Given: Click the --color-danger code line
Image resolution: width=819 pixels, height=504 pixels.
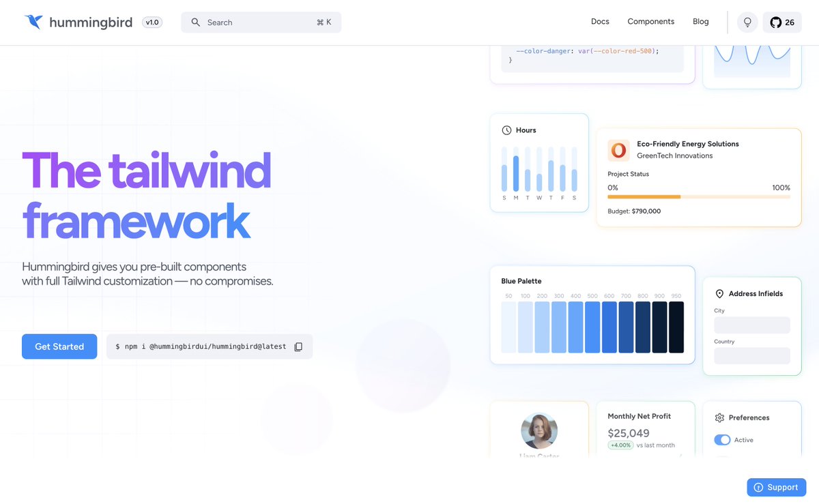Looking at the screenshot, I should pyautogui.click(x=588, y=50).
